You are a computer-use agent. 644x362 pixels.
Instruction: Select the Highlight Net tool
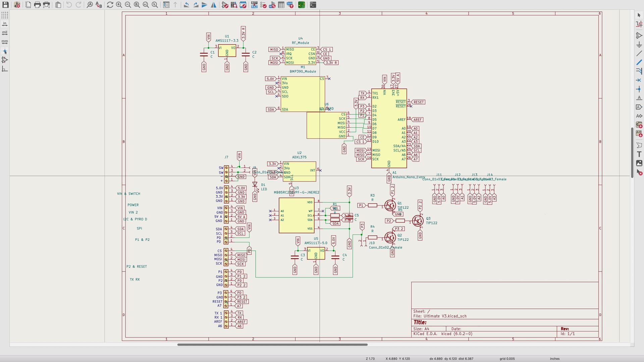point(639,23)
